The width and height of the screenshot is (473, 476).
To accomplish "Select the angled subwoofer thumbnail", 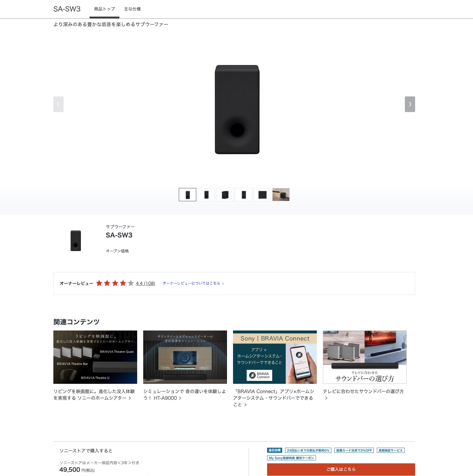I will [225, 195].
